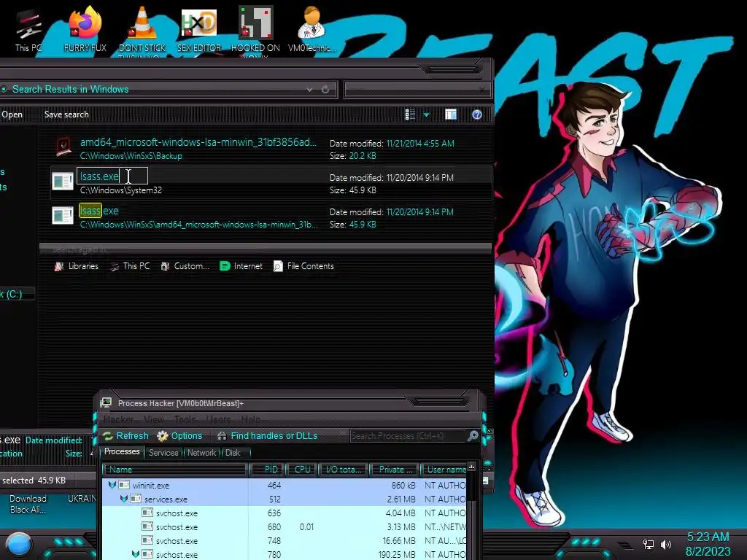The image size is (747, 560).
Task: Launch the FURRY FUX Firefox shortcut
Action: tap(85, 29)
